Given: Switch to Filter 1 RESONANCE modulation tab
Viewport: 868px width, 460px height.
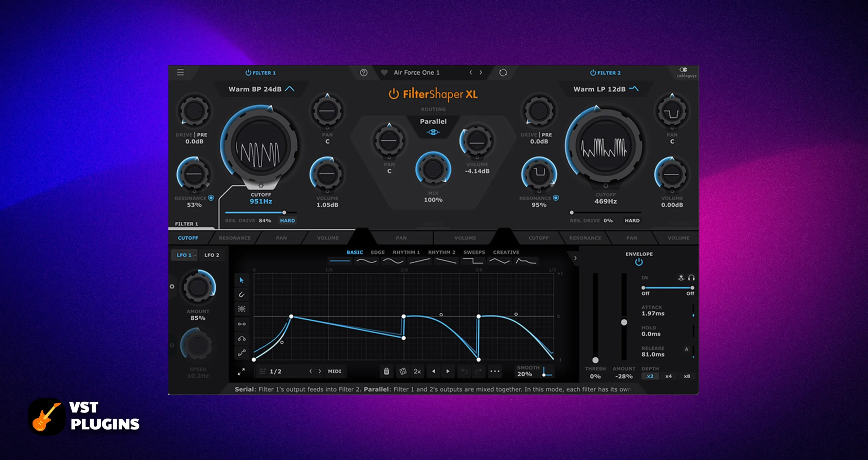Looking at the screenshot, I should point(235,238).
